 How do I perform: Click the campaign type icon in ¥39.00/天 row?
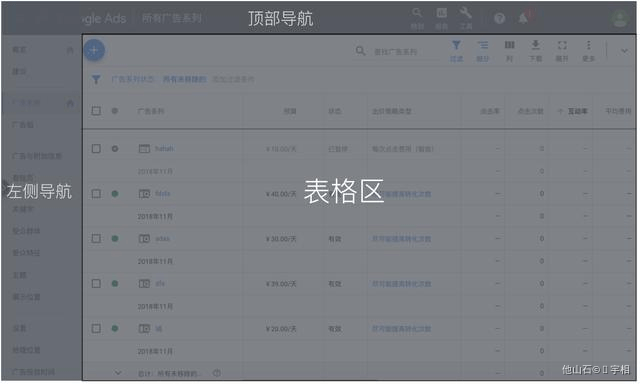point(144,284)
